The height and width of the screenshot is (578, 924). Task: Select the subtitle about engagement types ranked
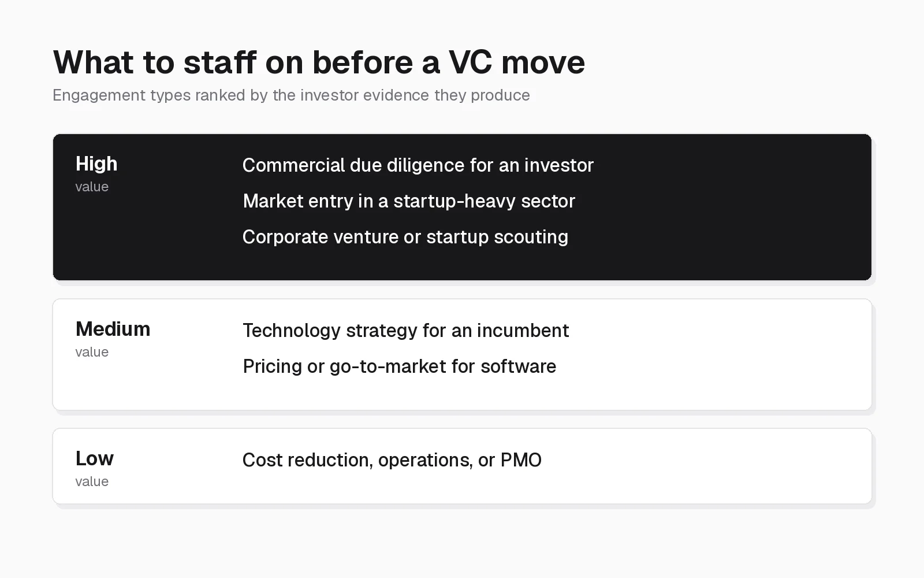[291, 95]
